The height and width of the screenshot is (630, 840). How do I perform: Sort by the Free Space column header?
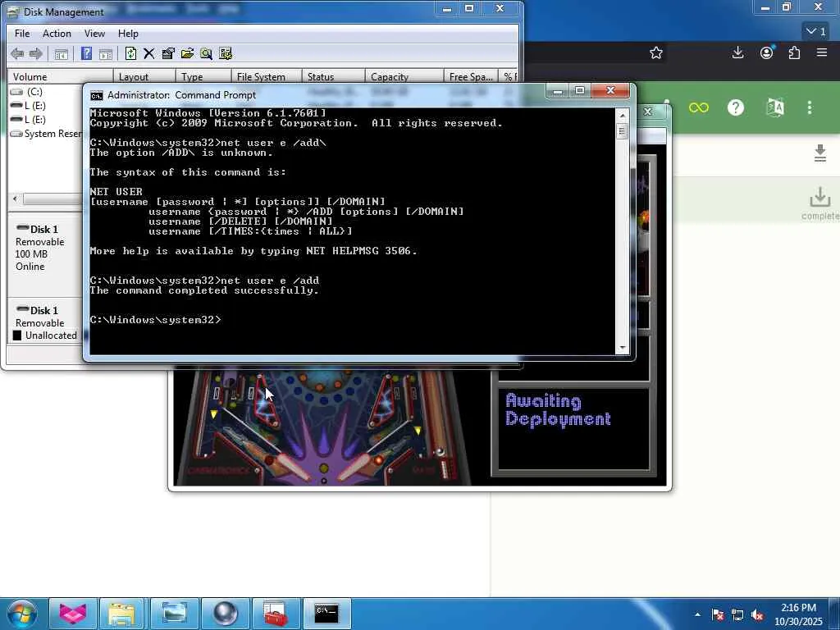coord(471,76)
